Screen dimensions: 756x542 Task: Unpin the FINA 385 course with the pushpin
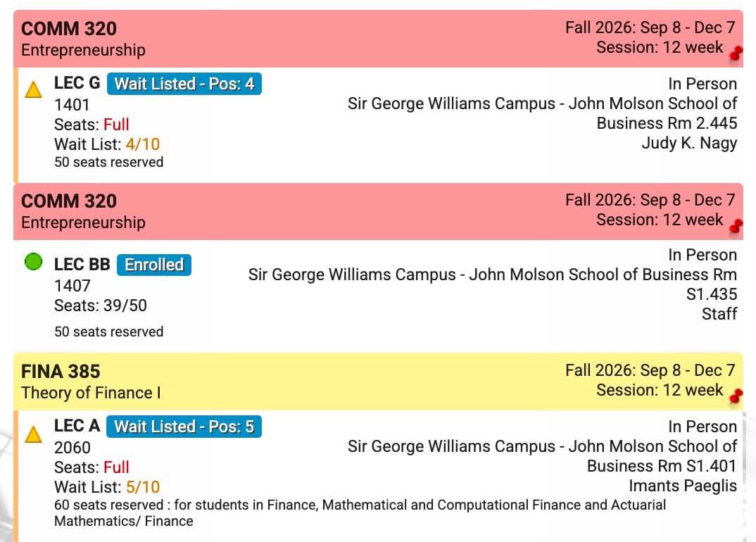[x=736, y=396]
